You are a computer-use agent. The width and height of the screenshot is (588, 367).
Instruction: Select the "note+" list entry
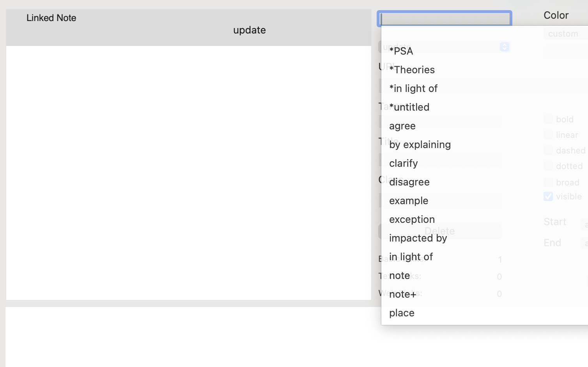click(403, 294)
